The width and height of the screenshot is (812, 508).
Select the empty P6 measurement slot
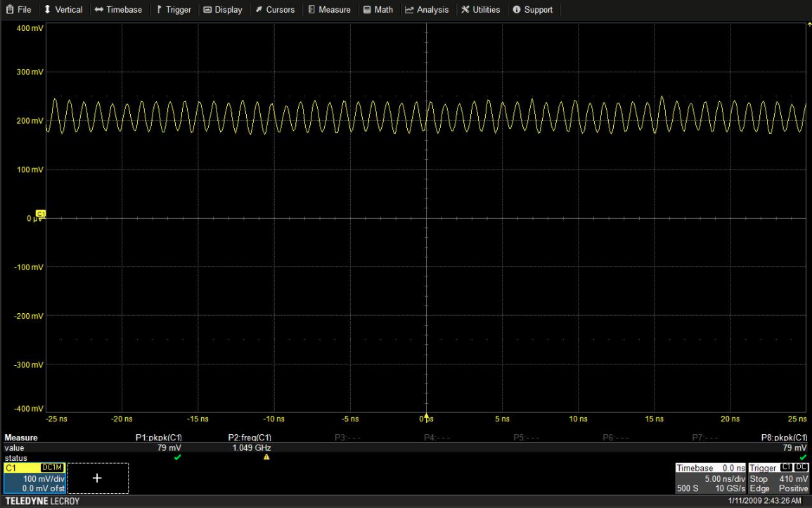point(615,438)
